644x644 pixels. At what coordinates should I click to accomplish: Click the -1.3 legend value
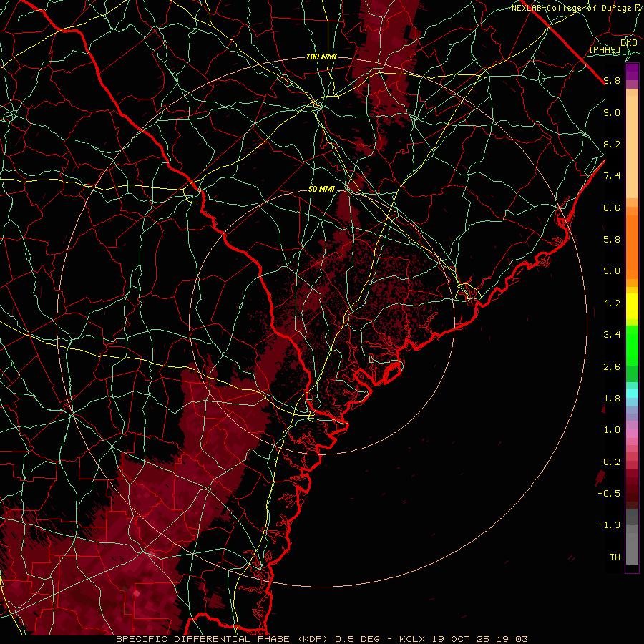click(609, 525)
